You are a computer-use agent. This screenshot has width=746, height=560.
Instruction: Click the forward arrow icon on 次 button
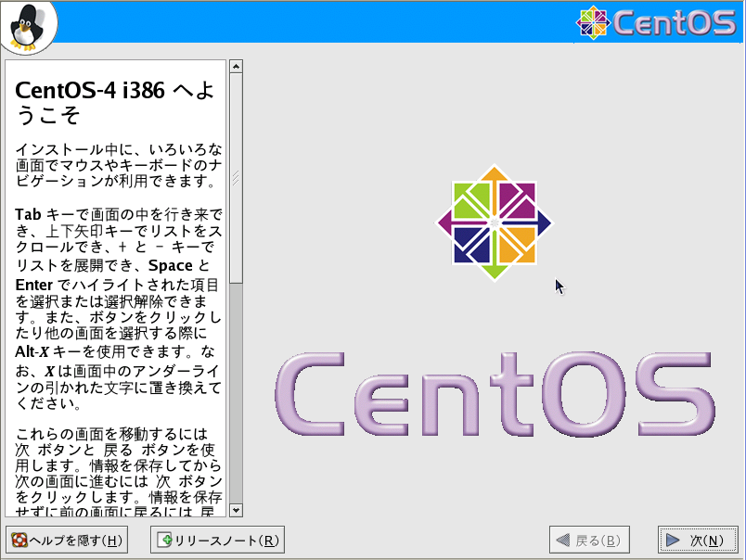tap(673, 540)
